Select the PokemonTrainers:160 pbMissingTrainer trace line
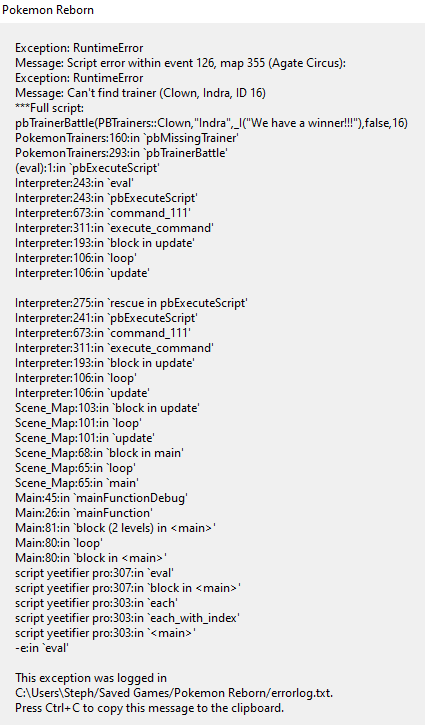Screen dimensions: 425x725 [x=127, y=138]
